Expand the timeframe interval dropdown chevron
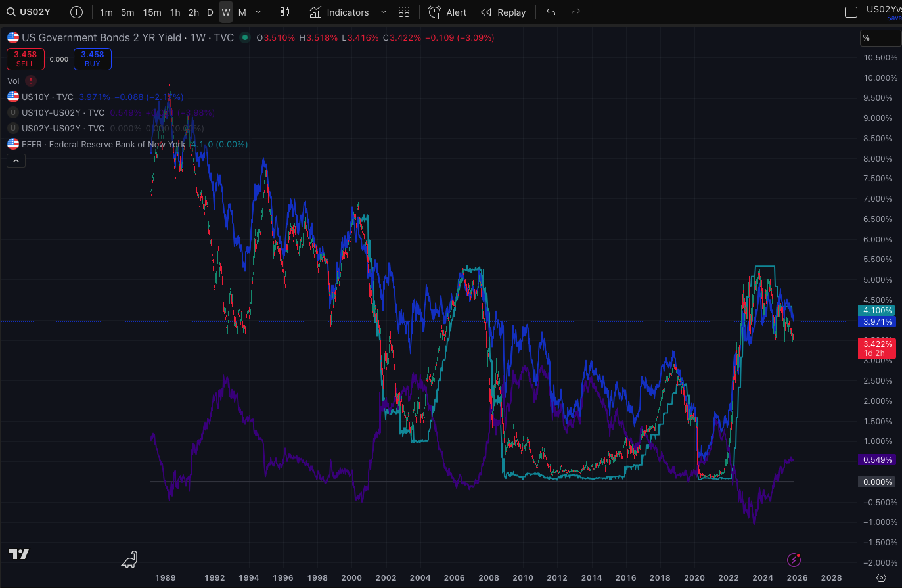 [x=258, y=12]
